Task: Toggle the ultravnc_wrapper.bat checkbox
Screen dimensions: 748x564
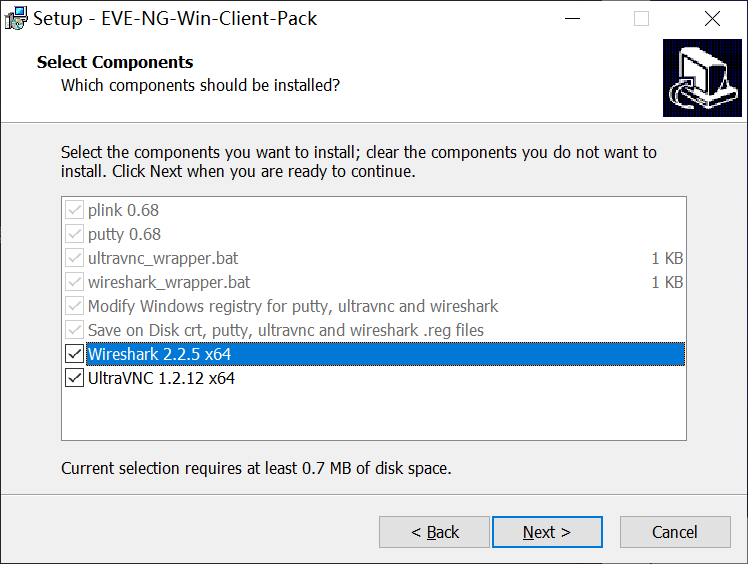Action: 74,258
